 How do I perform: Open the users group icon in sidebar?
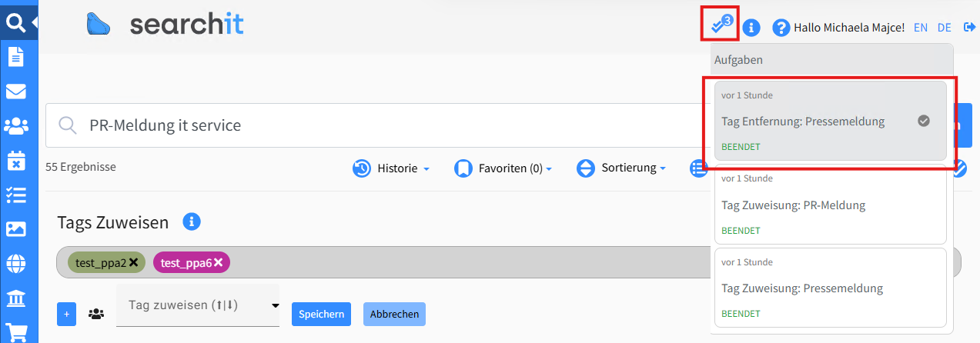(15, 126)
